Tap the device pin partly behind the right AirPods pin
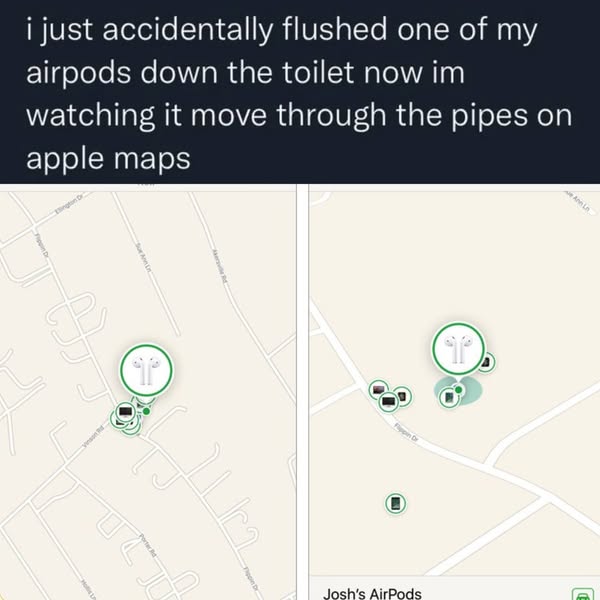The width and height of the screenshot is (600, 600). [488, 362]
